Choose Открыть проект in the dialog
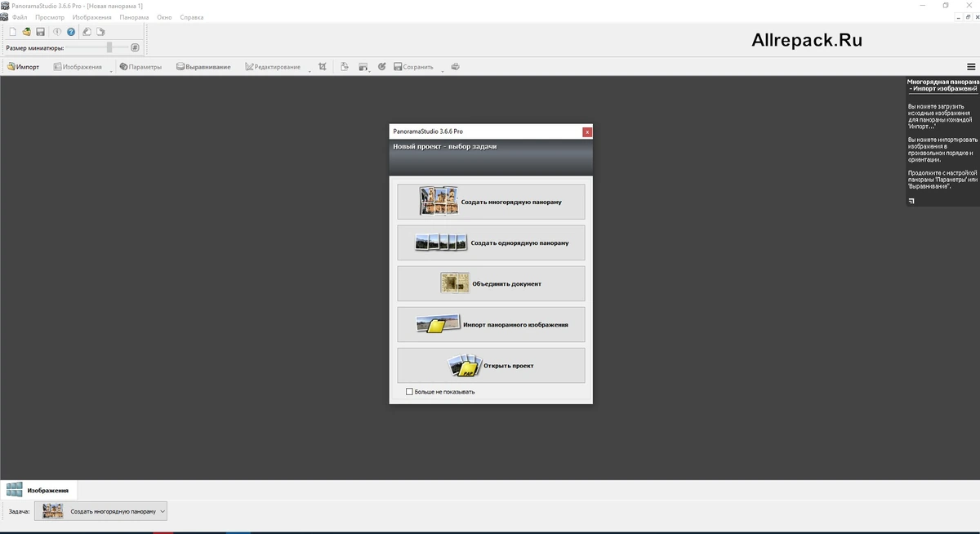The image size is (980, 534). (x=491, y=365)
